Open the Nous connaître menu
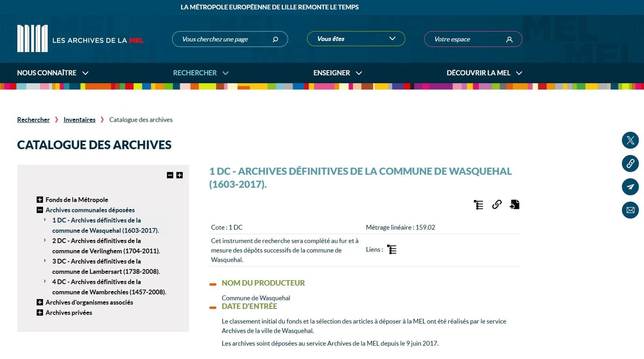The width and height of the screenshot is (644, 359). [53, 73]
